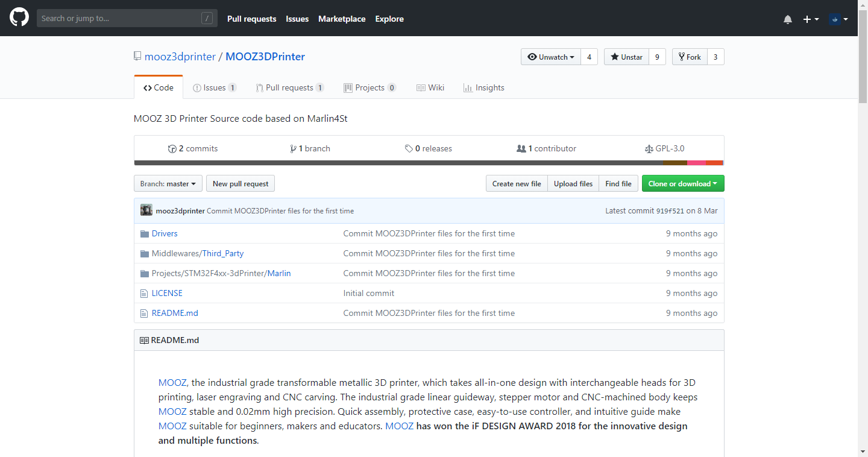Viewport: 868px width, 457px height.
Task: Click the MOOZ3DPrinter repository name link
Action: pyautogui.click(x=265, y=57)
